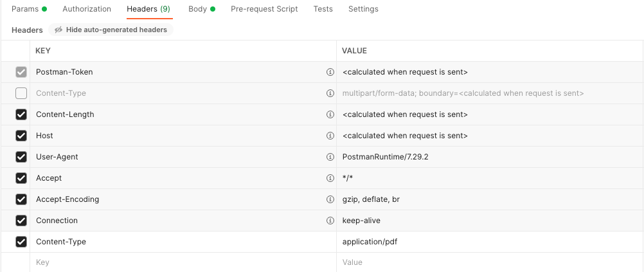Click Hide auto-generated headers button
This screenshot has width=644, height=272.
[111, 30]
